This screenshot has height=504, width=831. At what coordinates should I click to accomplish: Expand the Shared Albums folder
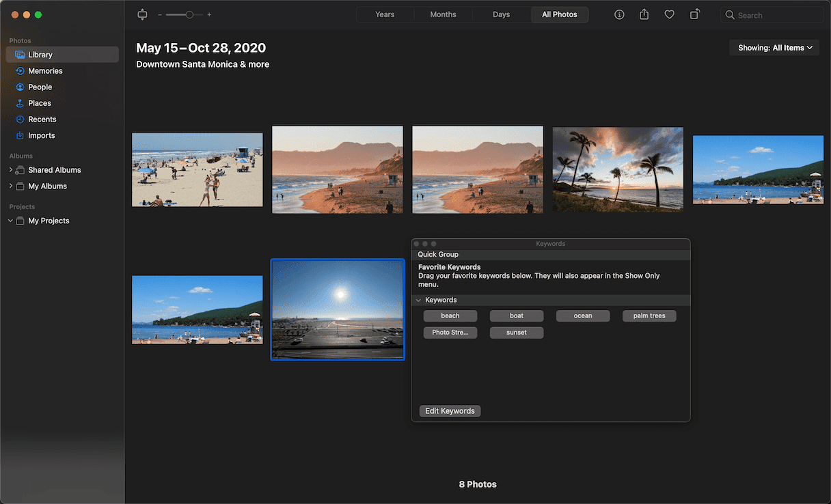click(x=11, y=170)
